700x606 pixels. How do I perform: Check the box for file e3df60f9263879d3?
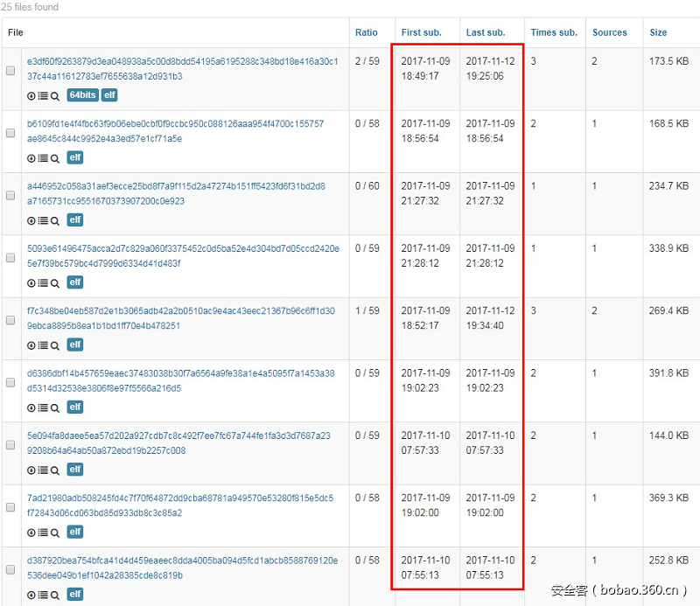click(10, 71)
